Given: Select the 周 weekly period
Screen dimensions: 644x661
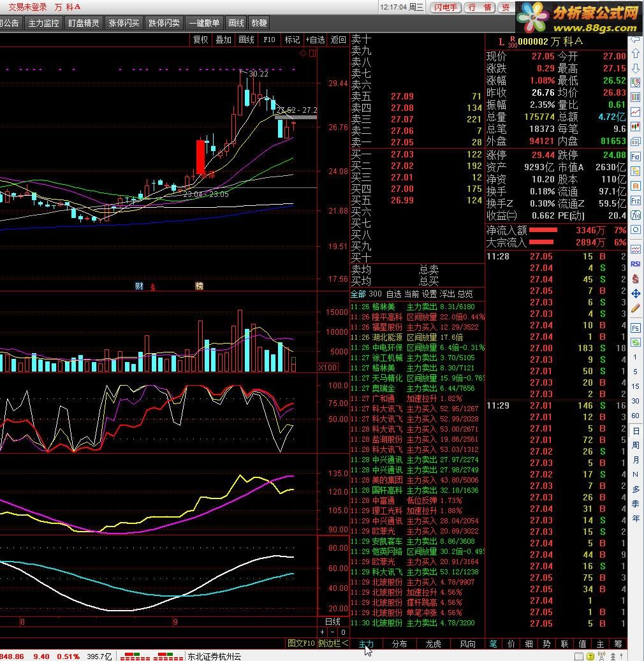Looking at the screenshot, I should (x=635, y=445).
